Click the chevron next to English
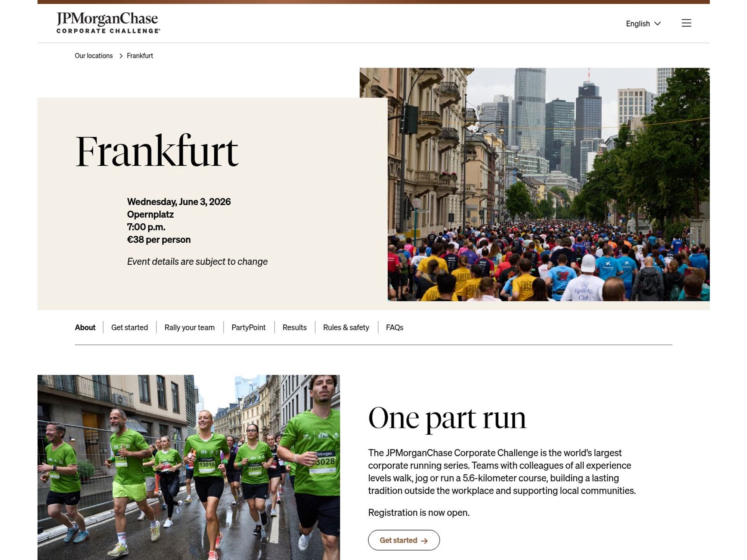 click(658, 24)
